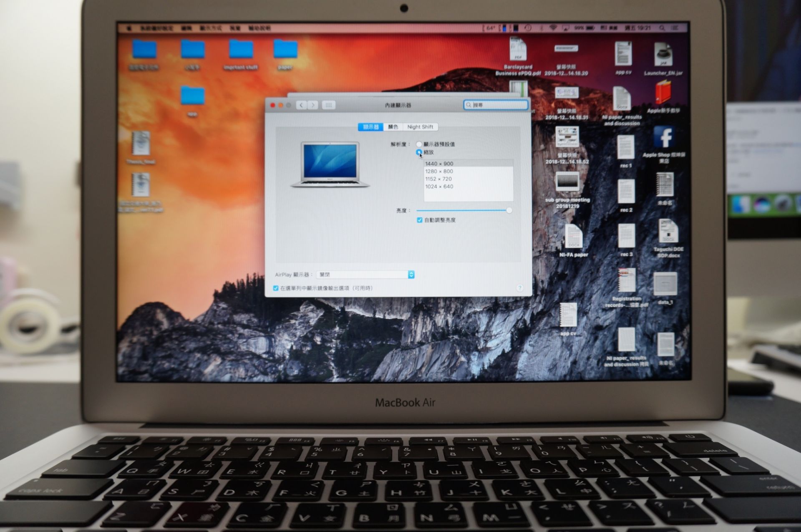Click the 64° temperature readout in menu bar
The width and height of the screenshot is (801, 532).
[x=490, y=28]
